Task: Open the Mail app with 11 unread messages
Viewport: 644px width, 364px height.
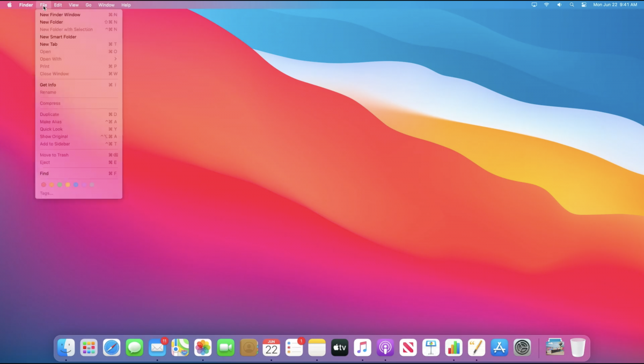Action: click(157, 348)
